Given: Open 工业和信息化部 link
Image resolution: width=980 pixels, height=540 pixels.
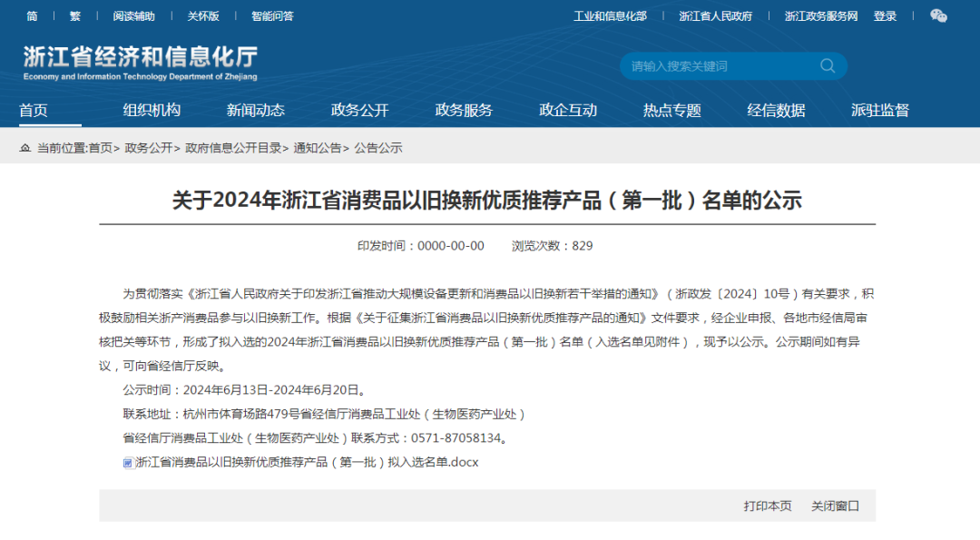Looking at the screenshot, I should tap(610, 16).
